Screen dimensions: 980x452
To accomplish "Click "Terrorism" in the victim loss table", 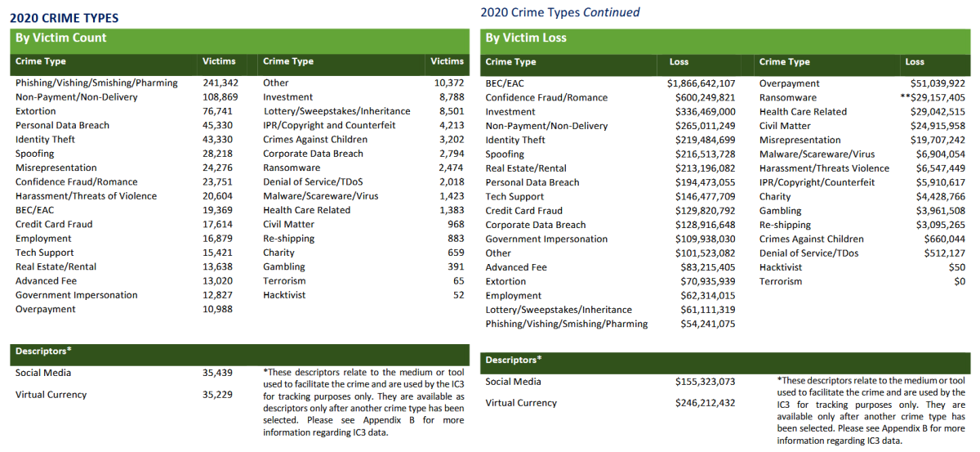I will pyautogui.click(x=781, y=281).
